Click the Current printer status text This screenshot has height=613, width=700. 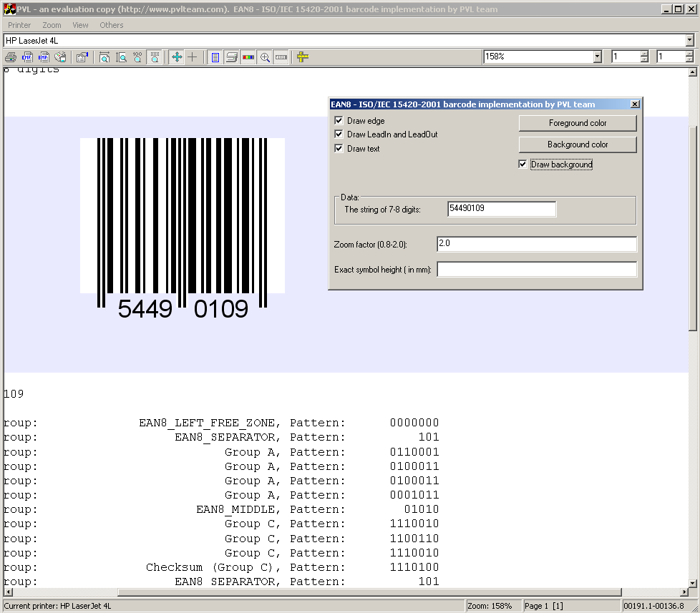tap(57, 606)
